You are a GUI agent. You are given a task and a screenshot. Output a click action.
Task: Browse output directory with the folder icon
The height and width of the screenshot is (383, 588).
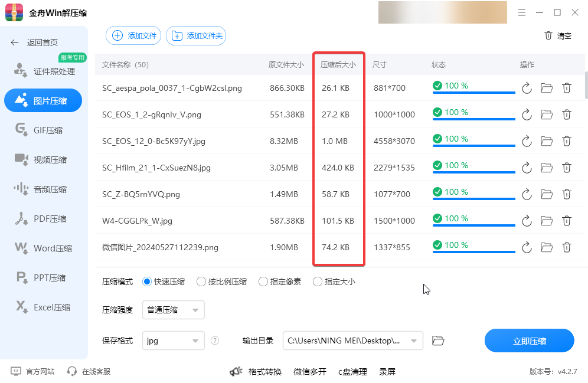pyautogui.click(x=438, y=341)
